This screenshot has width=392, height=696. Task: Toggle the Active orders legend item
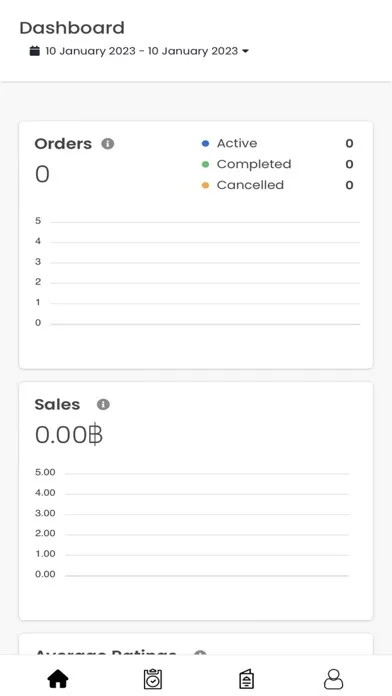[x=277, y=143]
